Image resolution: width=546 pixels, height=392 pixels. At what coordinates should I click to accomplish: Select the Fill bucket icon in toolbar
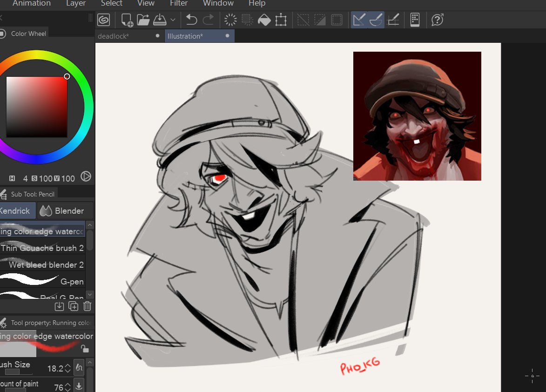click(264, 20)
